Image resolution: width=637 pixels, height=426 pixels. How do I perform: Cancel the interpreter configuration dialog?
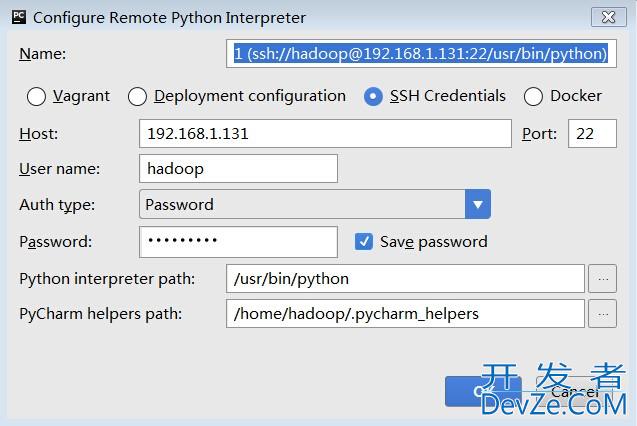pyautogui.click(x=574, y=391)
